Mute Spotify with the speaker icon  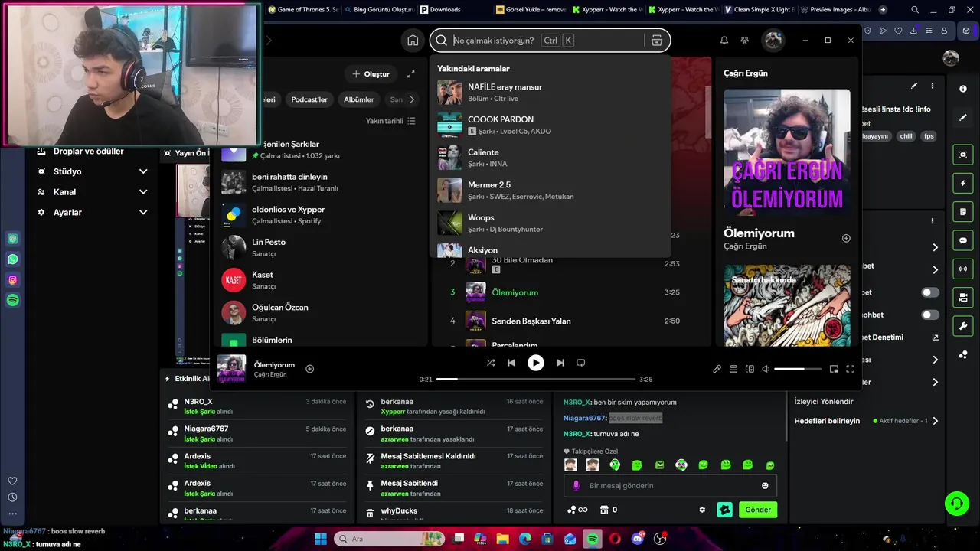click(766, 369)
